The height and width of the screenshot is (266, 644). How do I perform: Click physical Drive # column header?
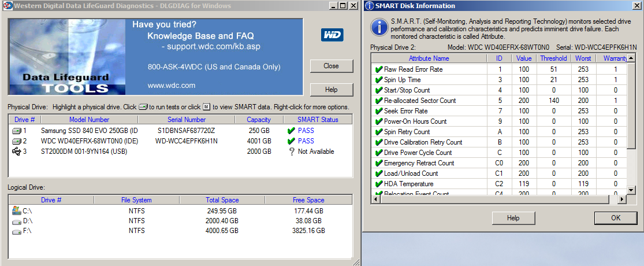coord(25,120)
